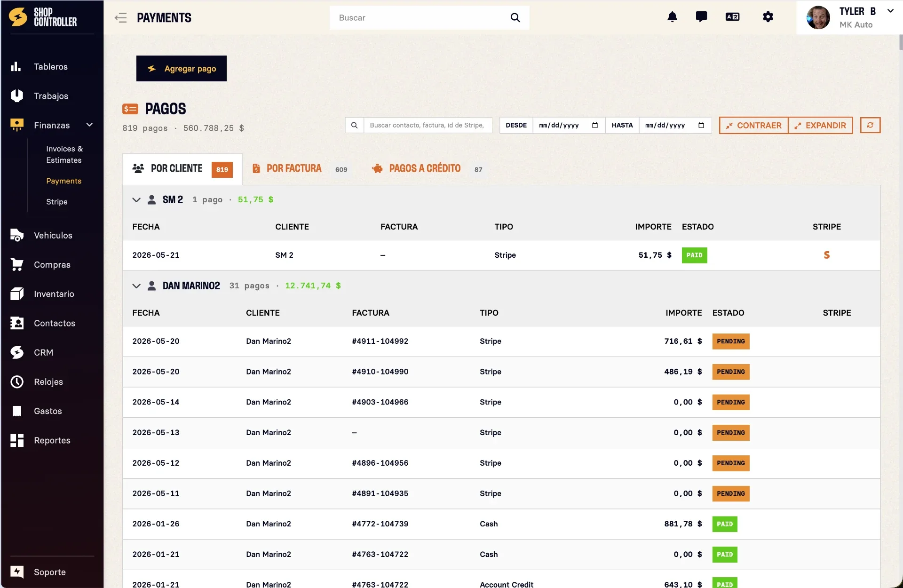
Task: Click the sidebar collapse arrow icon
Action: pyautogui.click(x=121, y=18)
